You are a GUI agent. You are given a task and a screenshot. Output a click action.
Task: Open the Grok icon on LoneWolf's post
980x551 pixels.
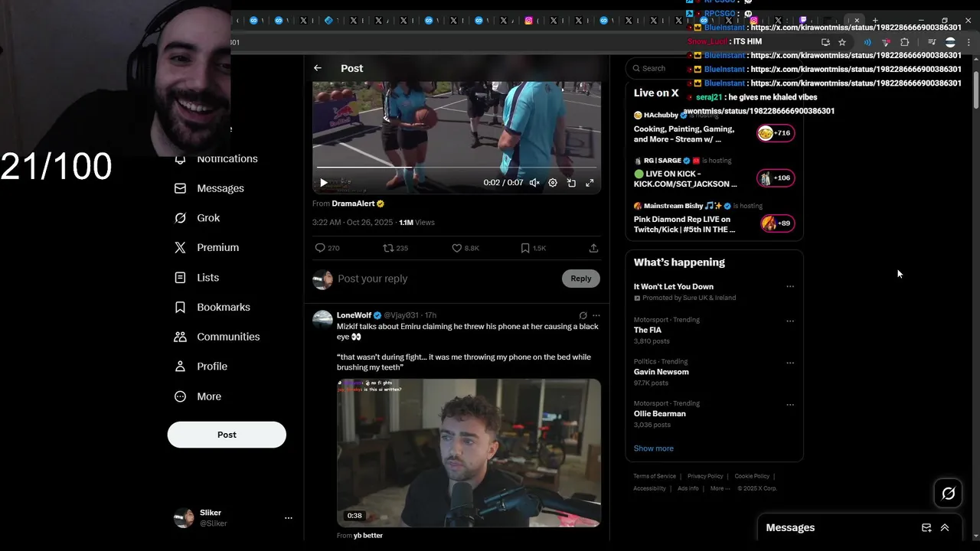coord(583,315)
